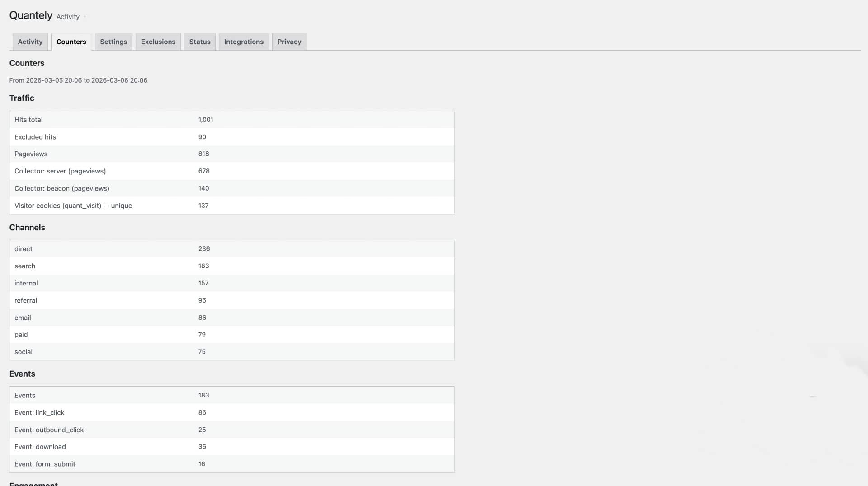Select the email channel label
Image resolution: width=868 pixels, height=486 pixels.
click(x=23, y=318)
